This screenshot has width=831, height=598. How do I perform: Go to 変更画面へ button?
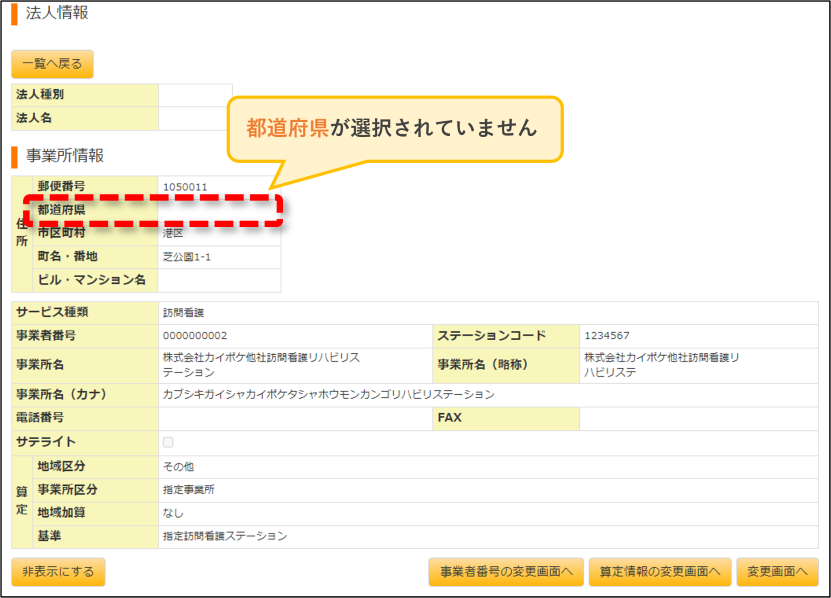(x=777, y=571)
